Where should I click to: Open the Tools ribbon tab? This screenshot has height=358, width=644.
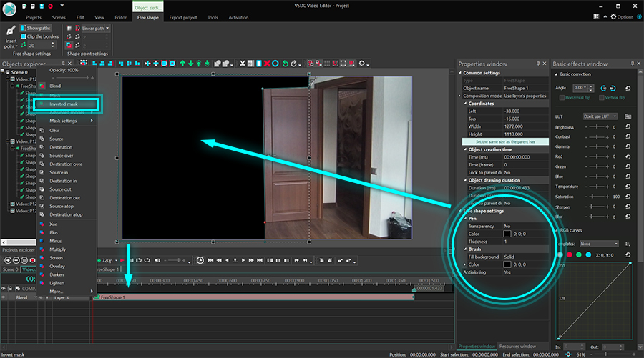[213, 17]
